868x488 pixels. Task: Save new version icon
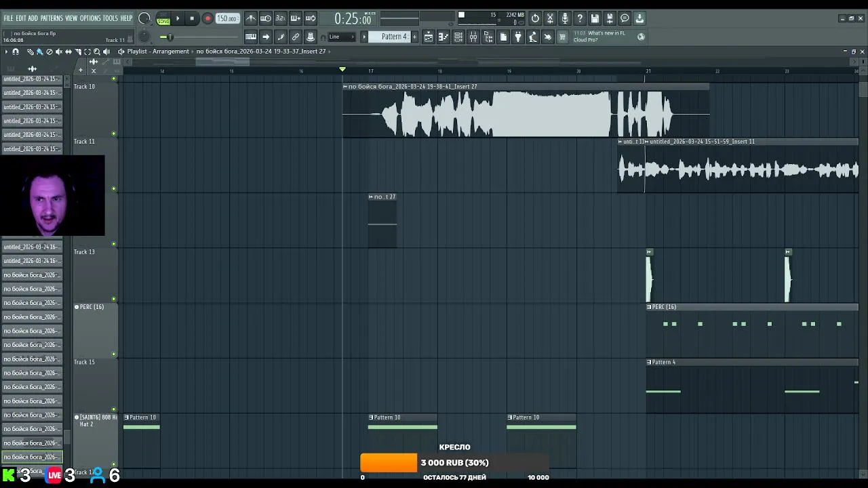[x=610, y=18]
